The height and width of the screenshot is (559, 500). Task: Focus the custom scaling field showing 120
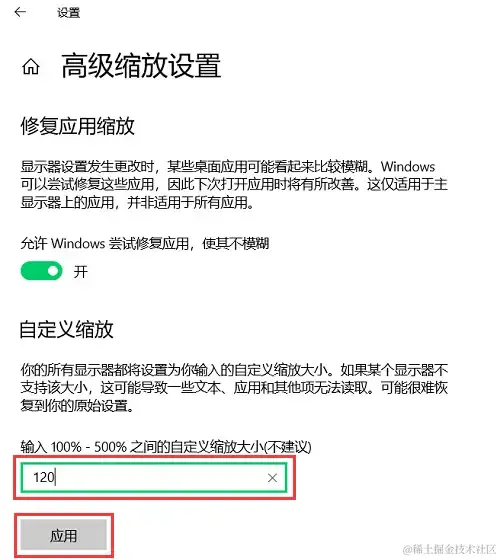tap(154, 478)
